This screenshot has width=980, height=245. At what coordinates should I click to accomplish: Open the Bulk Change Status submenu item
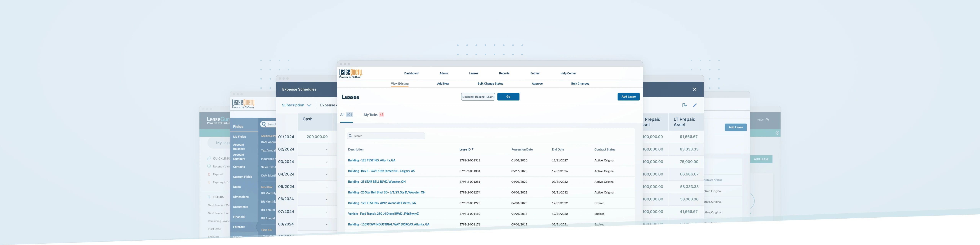tap(490, 84)
